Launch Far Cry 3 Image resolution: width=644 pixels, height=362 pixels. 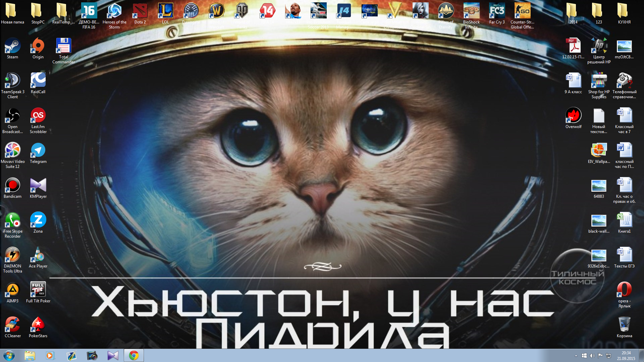(x=496, y=10)
